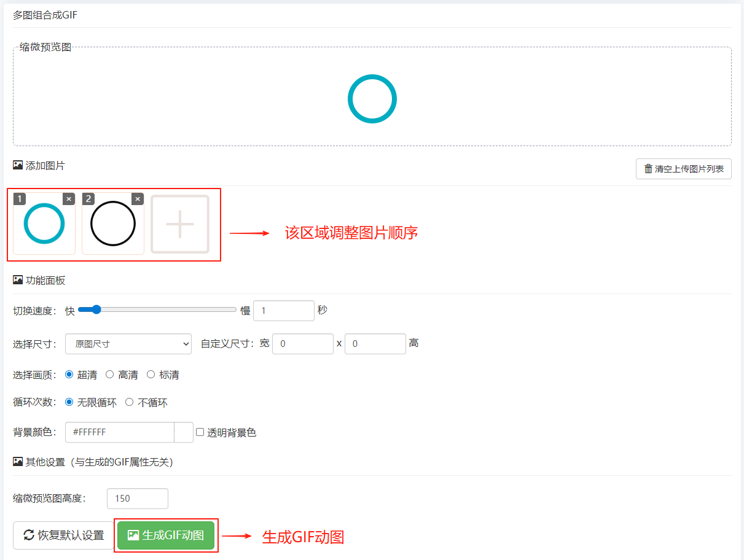Open the background color swatch picker
Image resolution: width=744 pixels, height=560 pixels.
pos(184,432)
